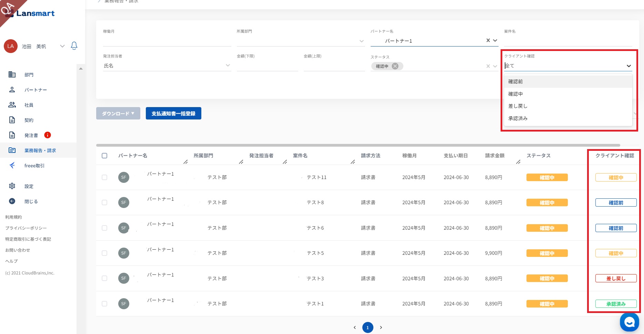Open the chat support bubble
The image size is (644, 334).
pyautogui.click(x=629, y=322)
